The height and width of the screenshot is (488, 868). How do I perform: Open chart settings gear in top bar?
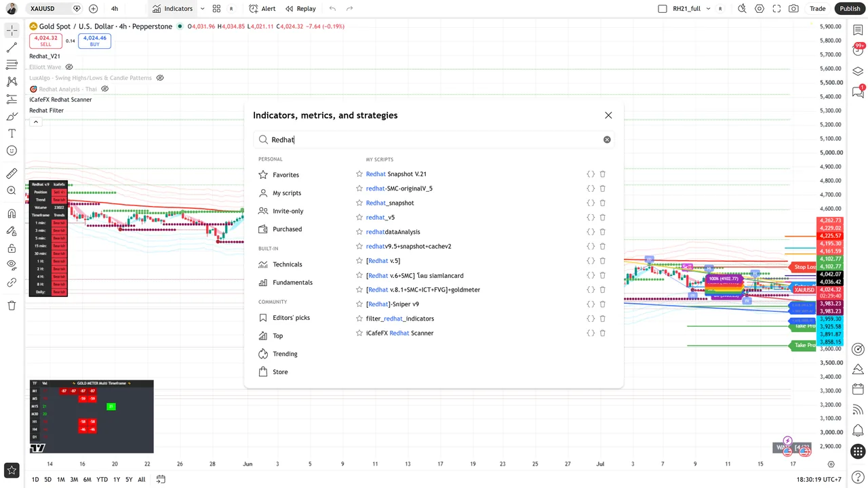tap(759, 9)
